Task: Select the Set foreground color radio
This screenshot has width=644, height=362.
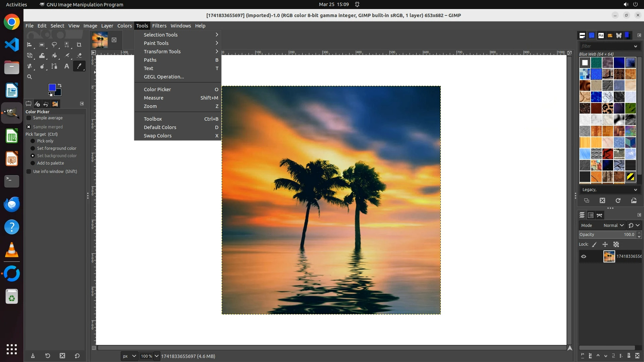Action: tap(33, 148)
